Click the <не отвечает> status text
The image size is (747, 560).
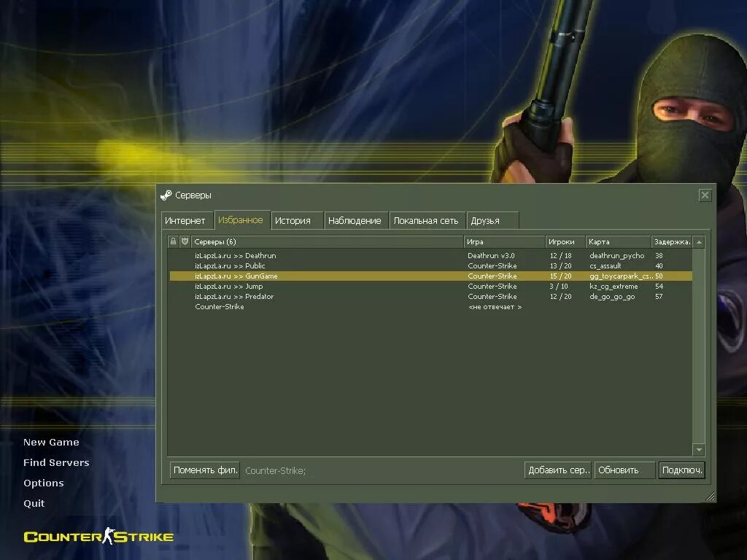pos(495,307)
